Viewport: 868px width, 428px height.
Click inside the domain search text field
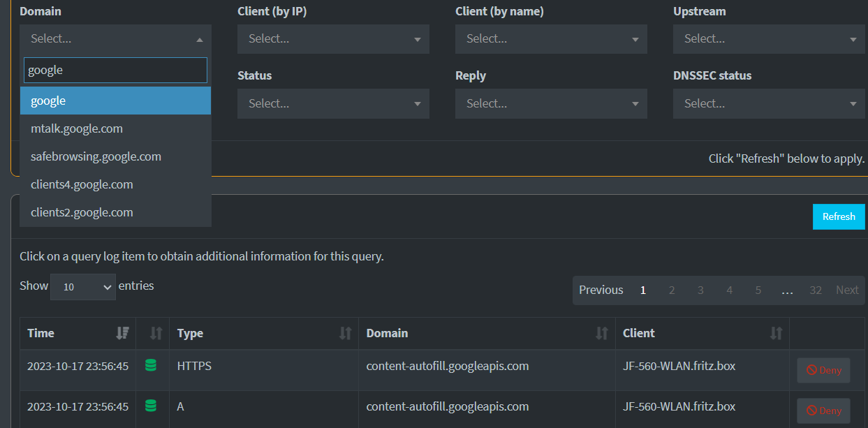[x=115, y=71]
